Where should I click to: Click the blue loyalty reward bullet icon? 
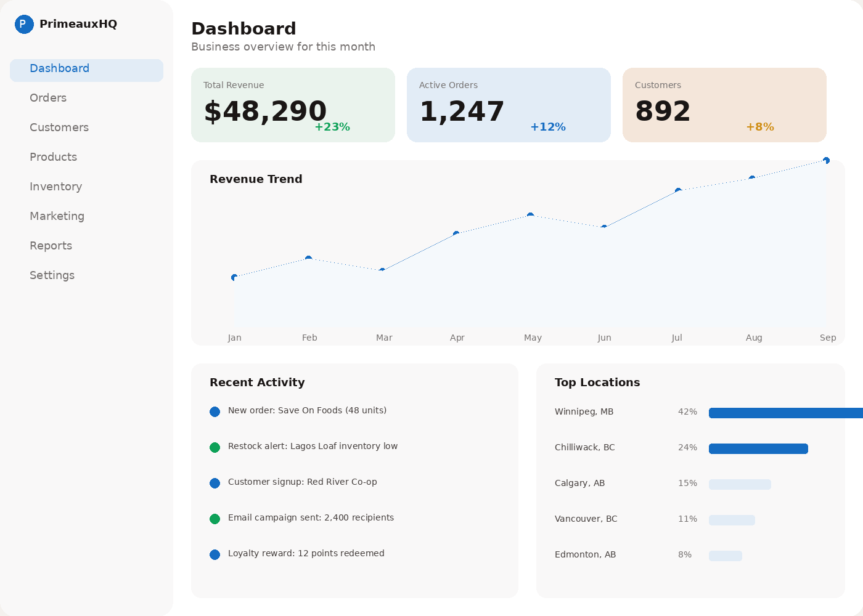pos(215,554)
